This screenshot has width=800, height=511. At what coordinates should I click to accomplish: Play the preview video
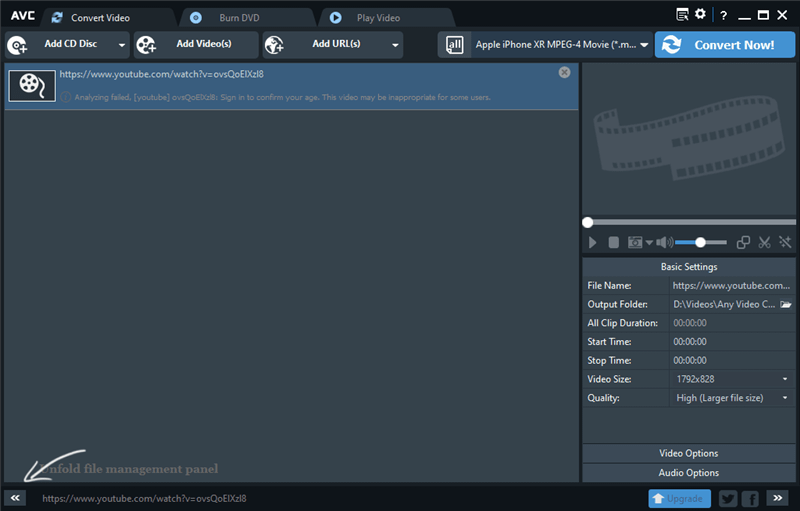pos(592,243)
